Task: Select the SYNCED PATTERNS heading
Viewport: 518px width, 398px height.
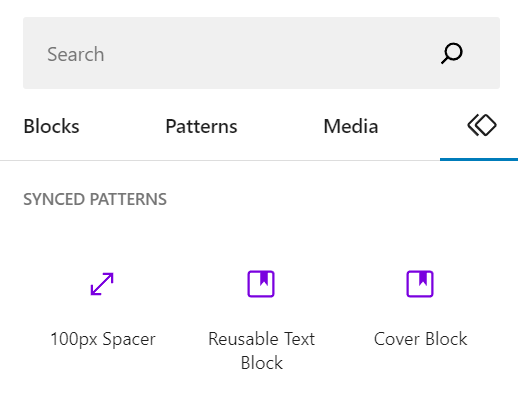Action: 95,199
